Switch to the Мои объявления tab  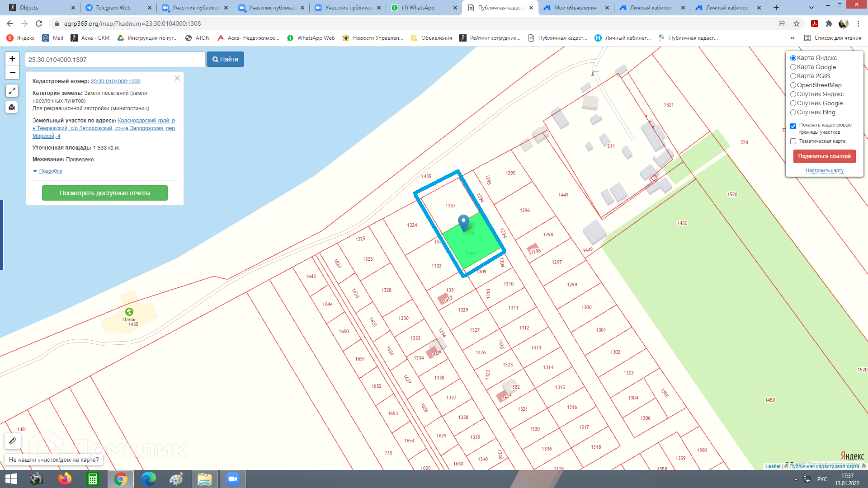point(575,8)
